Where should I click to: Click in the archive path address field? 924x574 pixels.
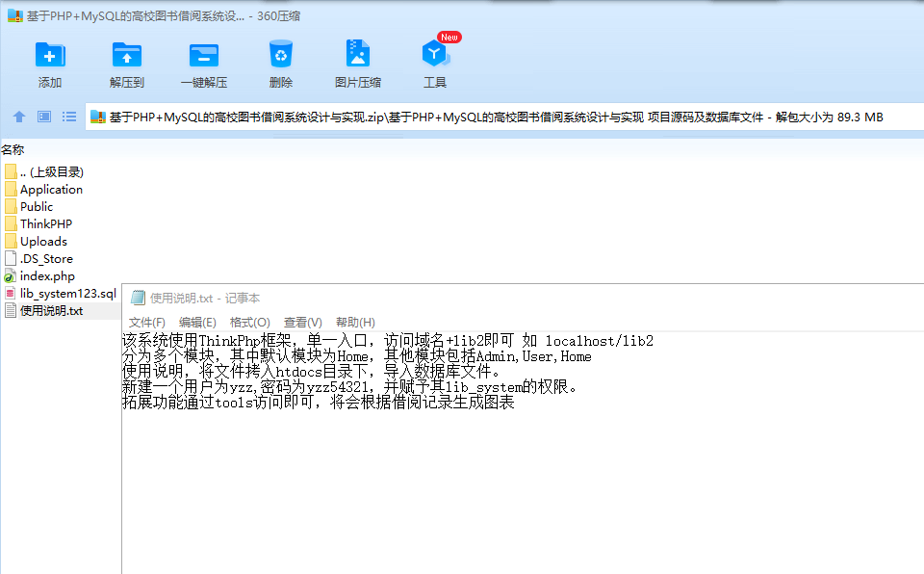pos(504,117)
